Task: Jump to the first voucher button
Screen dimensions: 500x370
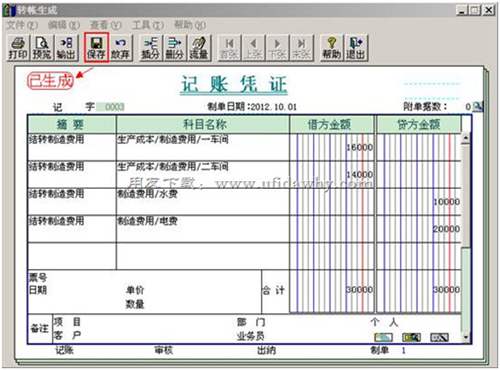Action: [229, 48]
